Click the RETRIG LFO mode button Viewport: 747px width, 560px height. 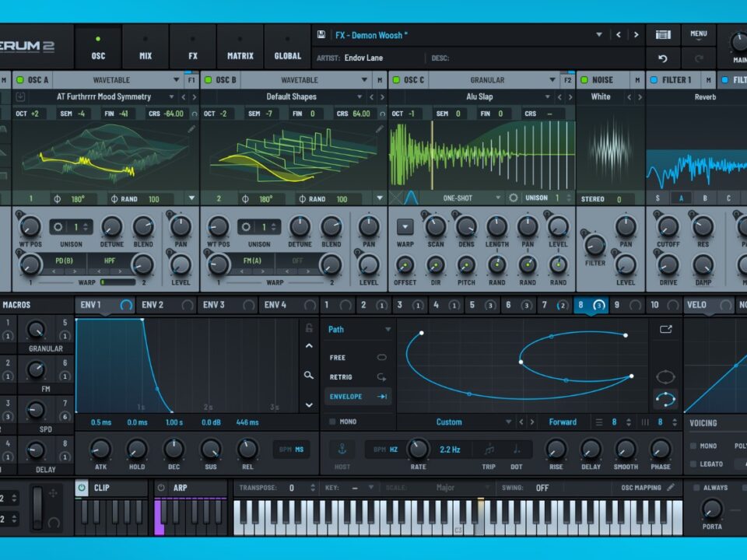[359, 377]
